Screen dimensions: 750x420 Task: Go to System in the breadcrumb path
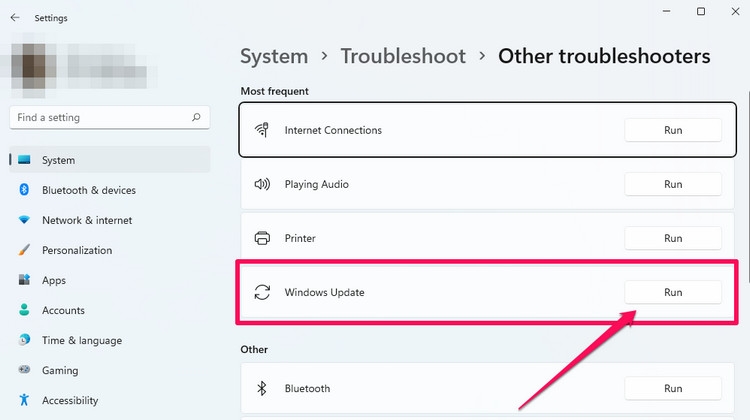tap(274, 56)
